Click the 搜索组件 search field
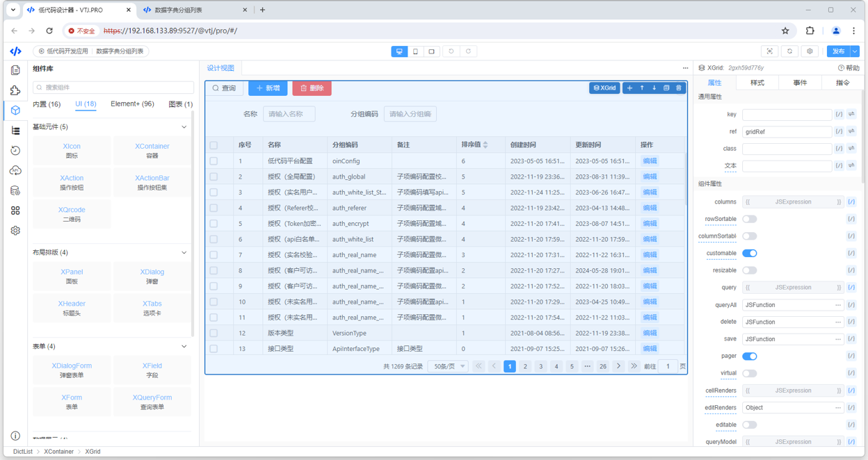Viewport: 868px width, 460px height. [x=113, y=88]
